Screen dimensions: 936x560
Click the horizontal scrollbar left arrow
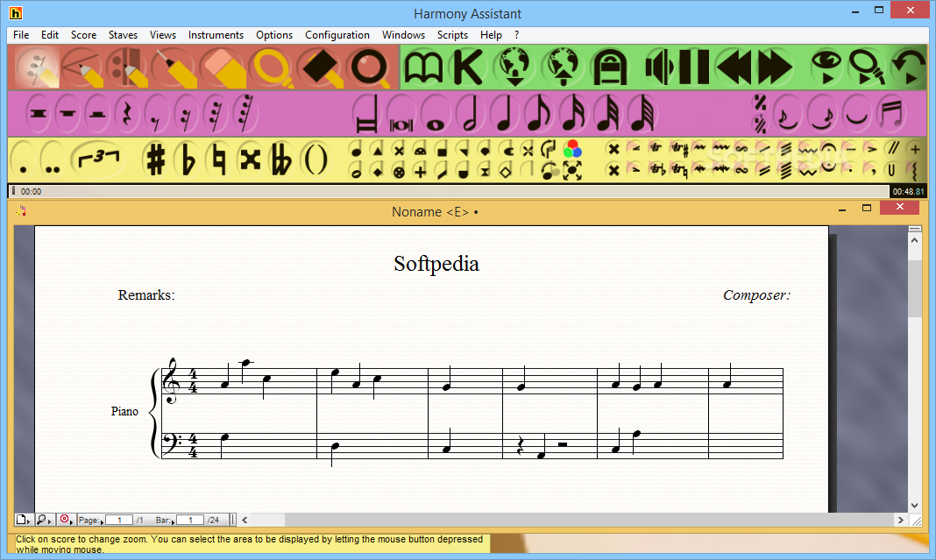[x=245, y=520]
